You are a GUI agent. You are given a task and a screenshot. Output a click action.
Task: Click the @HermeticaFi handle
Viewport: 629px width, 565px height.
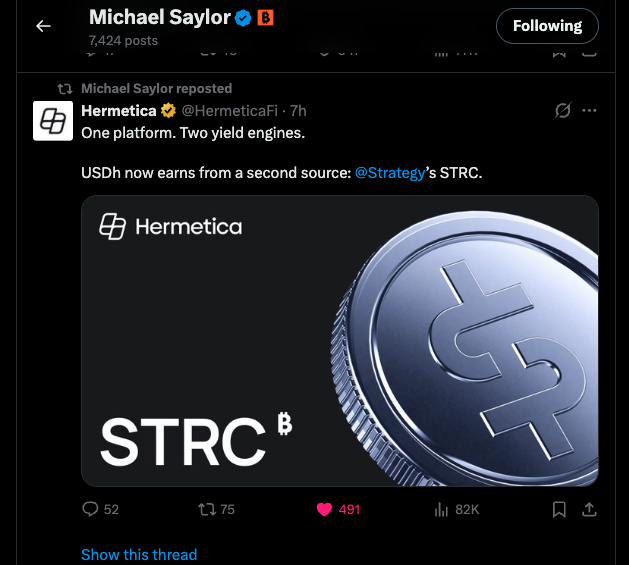(228, 110)
